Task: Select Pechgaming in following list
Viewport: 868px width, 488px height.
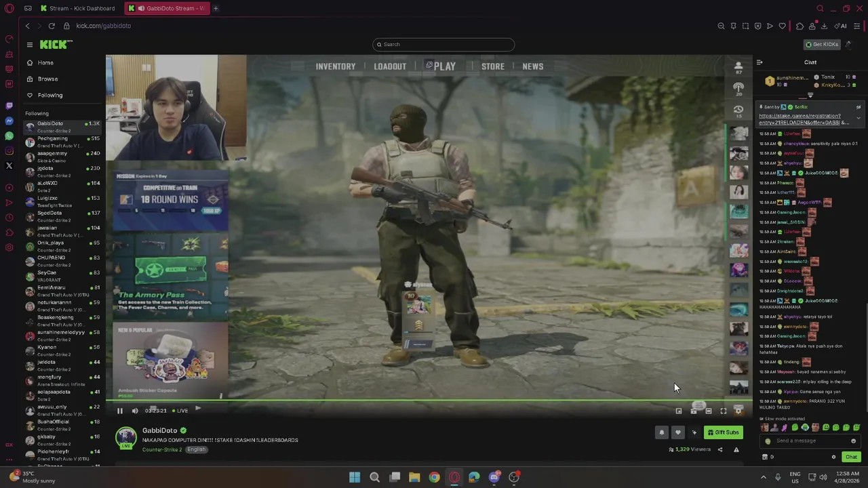Action: coord(62,142)
